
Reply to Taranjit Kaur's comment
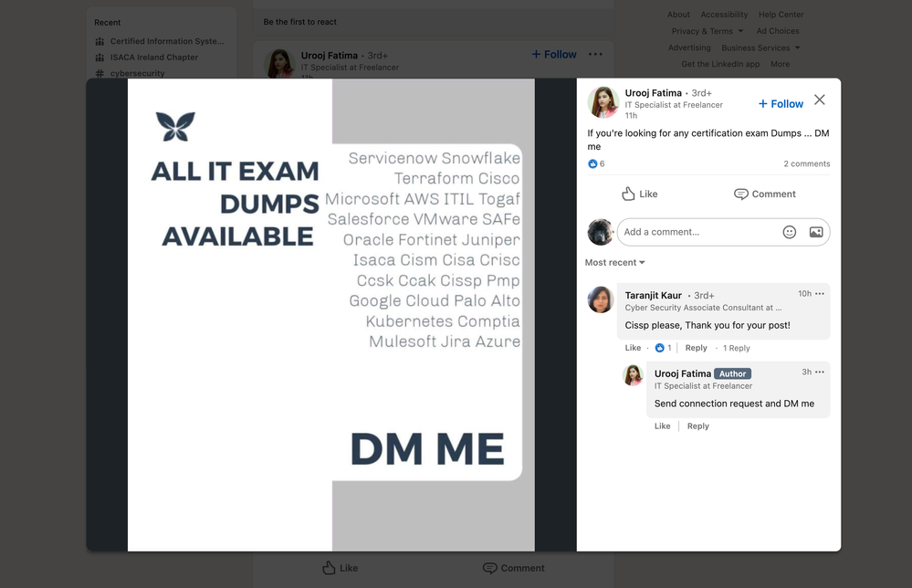coord(696,348)
